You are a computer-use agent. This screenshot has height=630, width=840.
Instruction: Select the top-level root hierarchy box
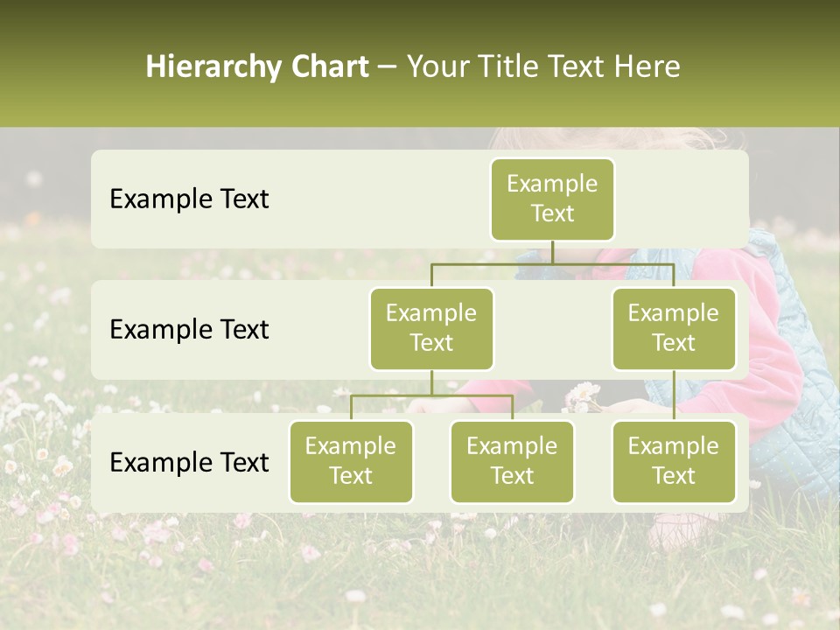pyautogui.click(x=552, y=199)
